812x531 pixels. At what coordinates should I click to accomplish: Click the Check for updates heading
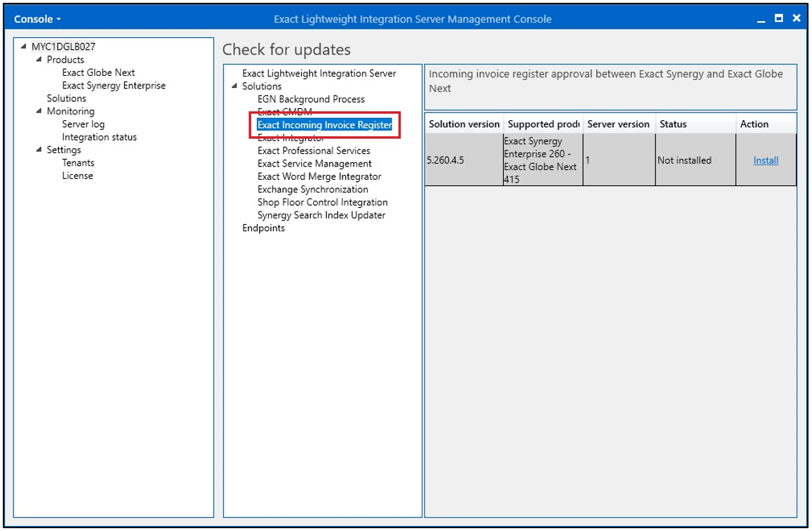(x=286, y=50)
